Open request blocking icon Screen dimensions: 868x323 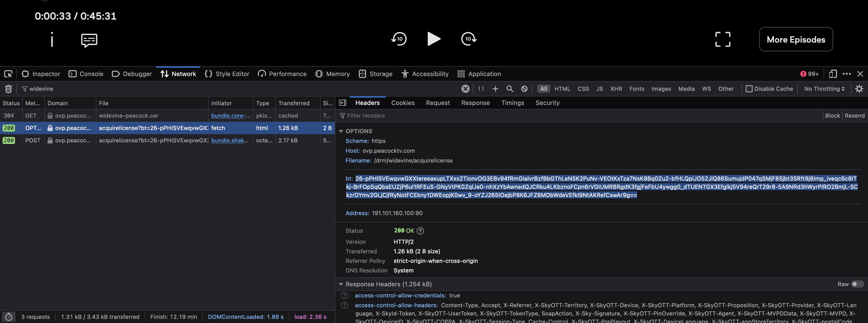point(524,89)
